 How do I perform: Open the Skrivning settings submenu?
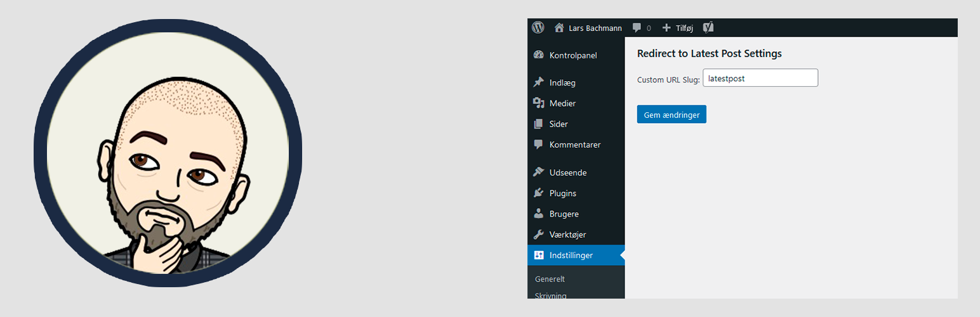550,295
